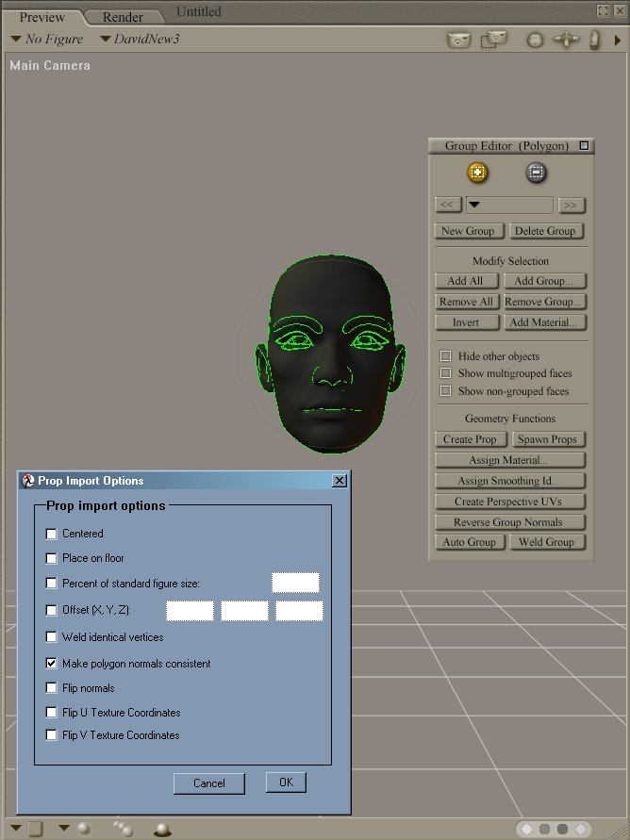This screenshot has width=630, height=840.
Task: Select the add-polygon (plus) selection tool
Action: (478, 173)
